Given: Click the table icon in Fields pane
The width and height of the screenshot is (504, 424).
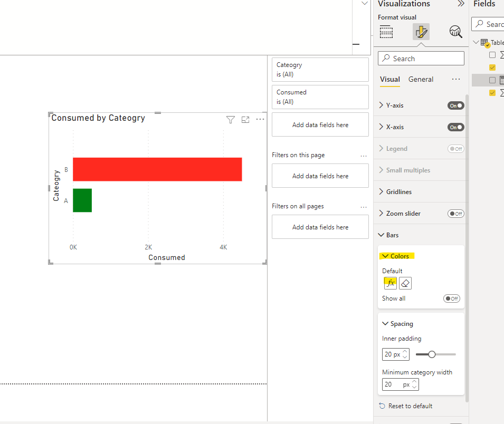Looking at the screenshot, I should click(x=484, y=42).
